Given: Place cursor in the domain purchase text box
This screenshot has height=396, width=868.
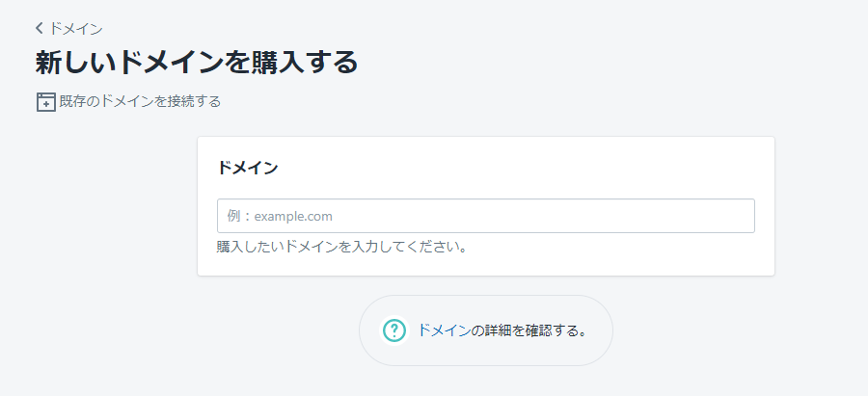Looking at the screenshot, I should coord(486,216).
